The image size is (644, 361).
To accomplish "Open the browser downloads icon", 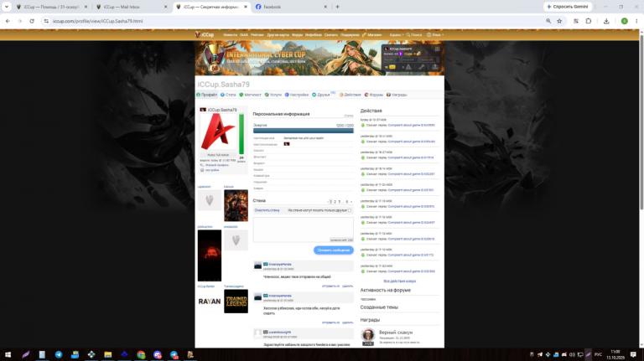I will tap(606, 21).
